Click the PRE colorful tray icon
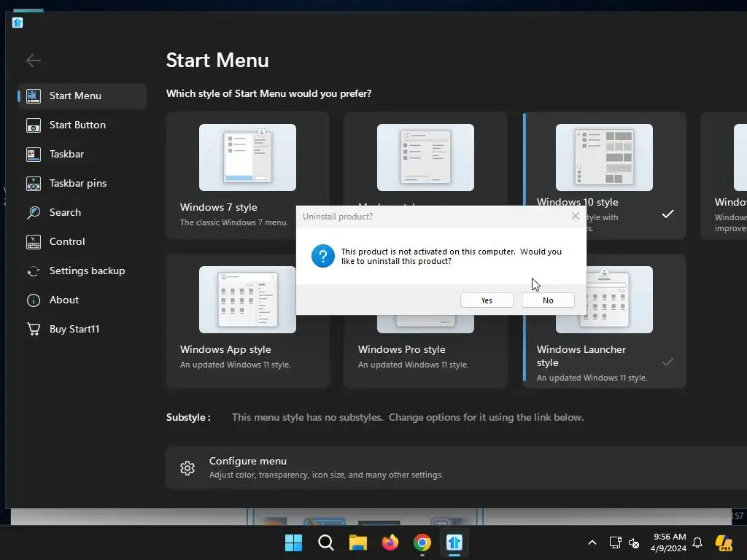 [724, 542]
